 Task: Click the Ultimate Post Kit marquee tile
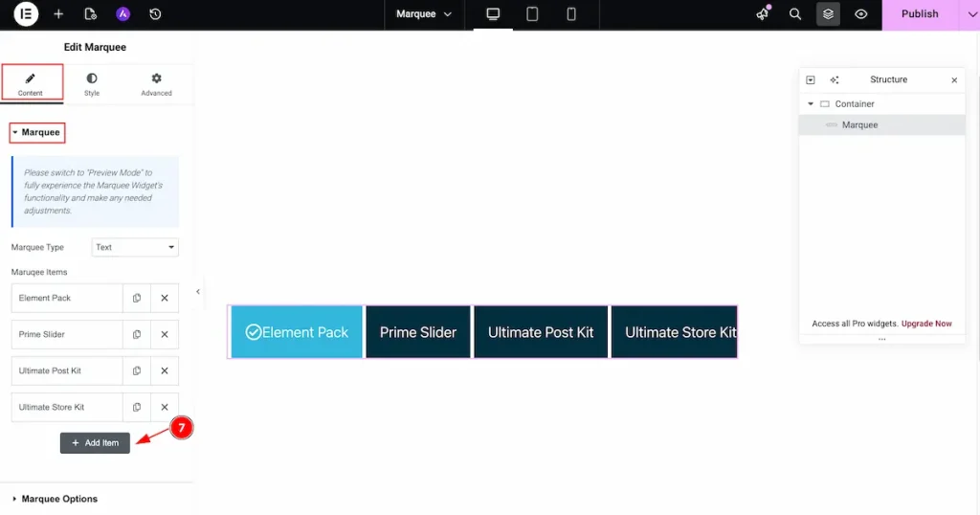coord(541,332)
